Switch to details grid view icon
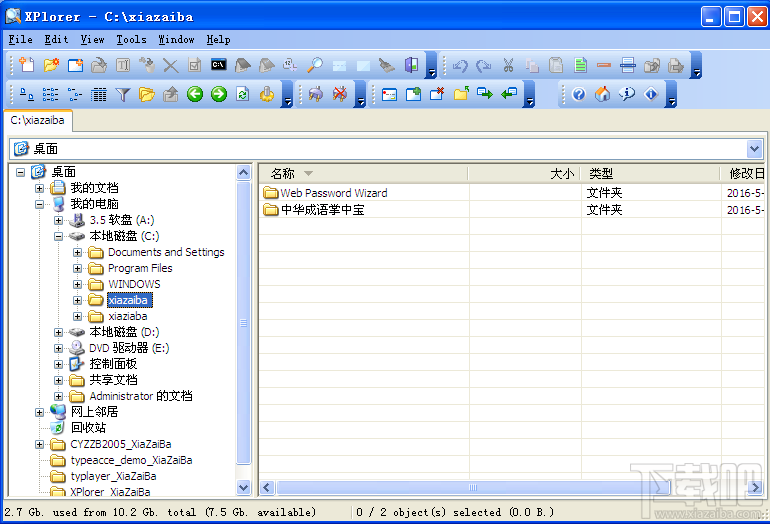The width and height of the screenshot is (770, 524). pos(99,94)
